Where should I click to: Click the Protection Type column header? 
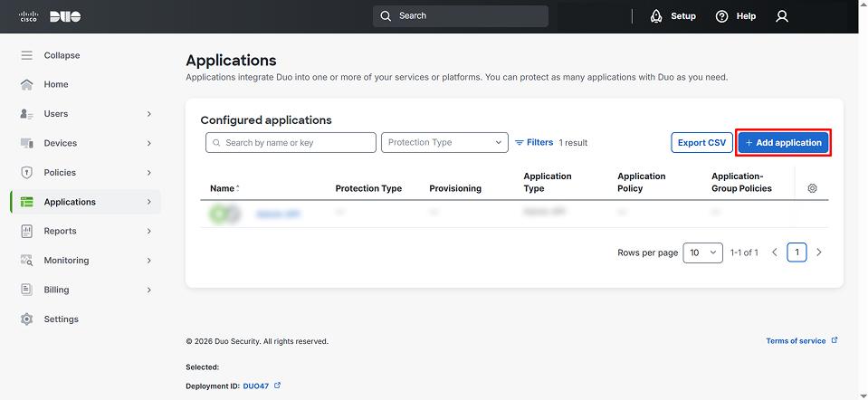pos(368,188)
